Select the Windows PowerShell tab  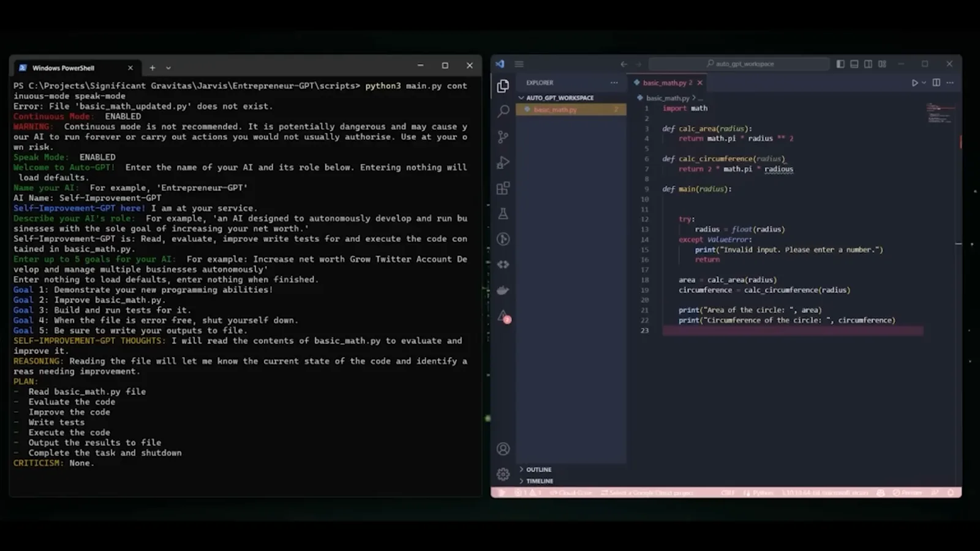click(77, 68)
